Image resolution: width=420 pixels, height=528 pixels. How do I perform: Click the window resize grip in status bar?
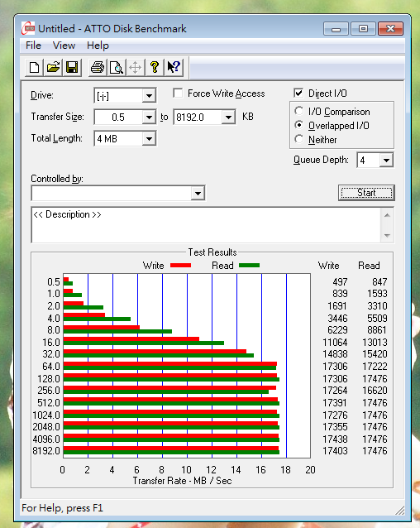[400, 510]
